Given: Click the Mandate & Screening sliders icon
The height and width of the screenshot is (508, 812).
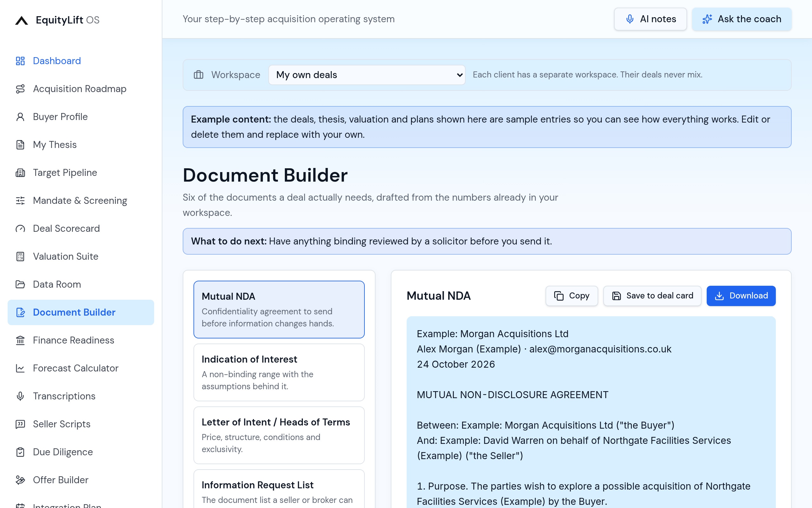Looking at the screenshot, I should pos(20,201).
